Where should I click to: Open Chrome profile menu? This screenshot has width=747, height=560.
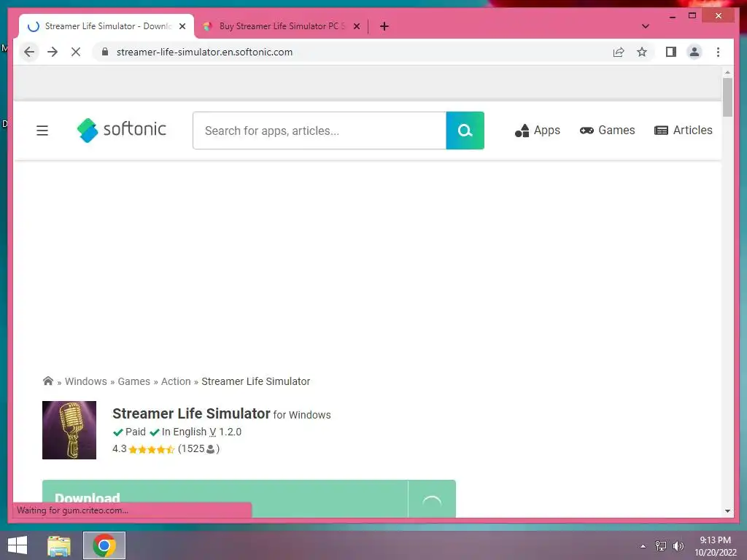[694, 52]
